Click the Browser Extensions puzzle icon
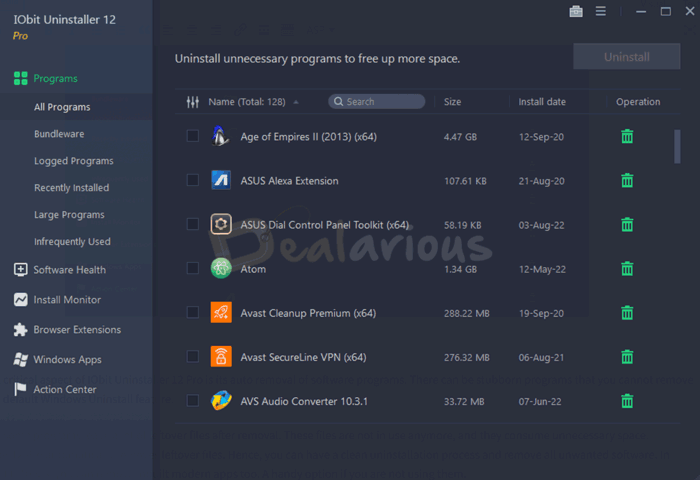This screenshot has width=700, height=480. click(x=21, y=330)
